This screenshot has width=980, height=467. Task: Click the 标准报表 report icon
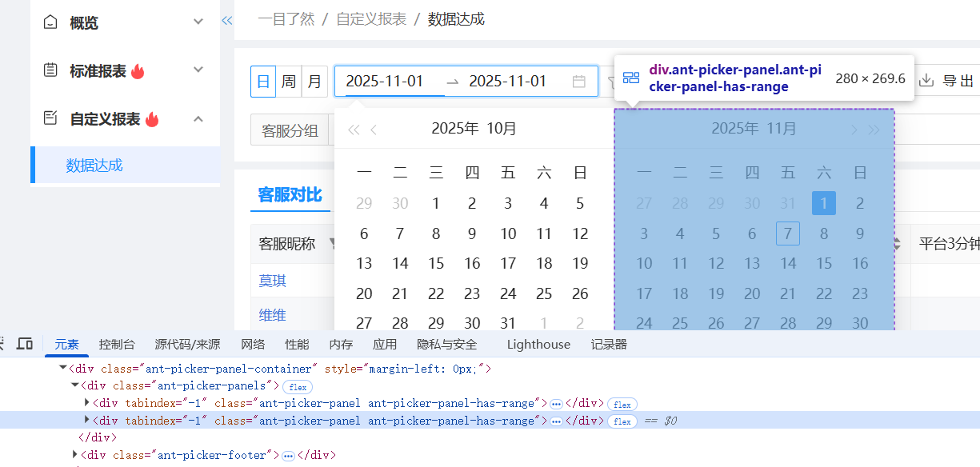[50, 70]
